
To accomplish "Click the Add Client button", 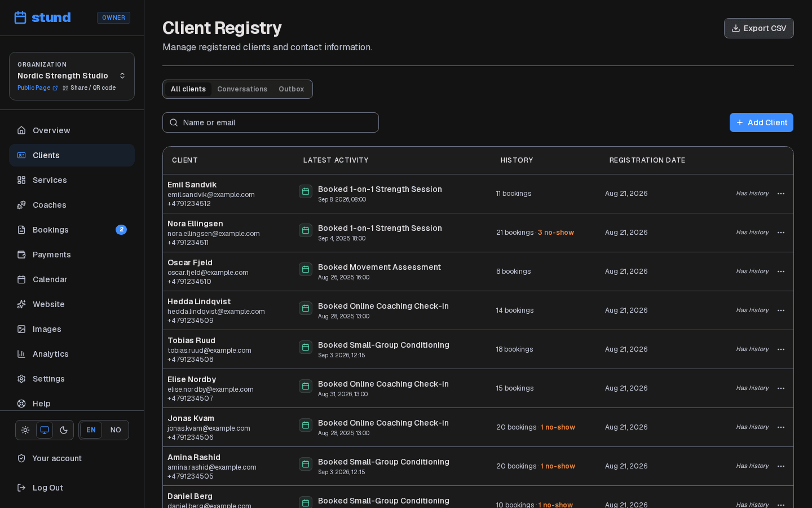I will 761,122.
